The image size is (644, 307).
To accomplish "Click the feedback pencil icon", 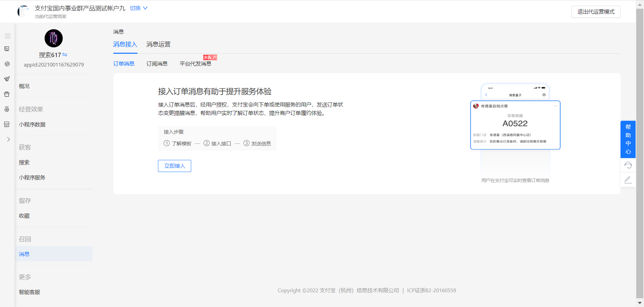I will pos(628,180).
